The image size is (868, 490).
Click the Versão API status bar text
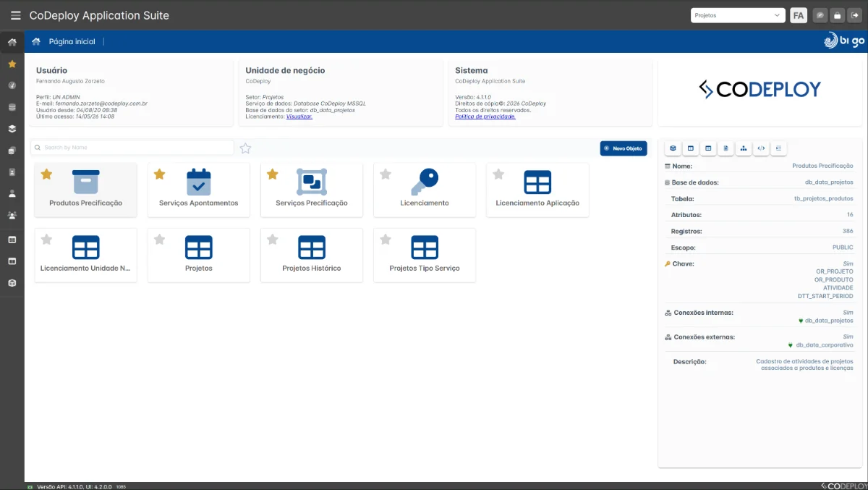point(73,486)
